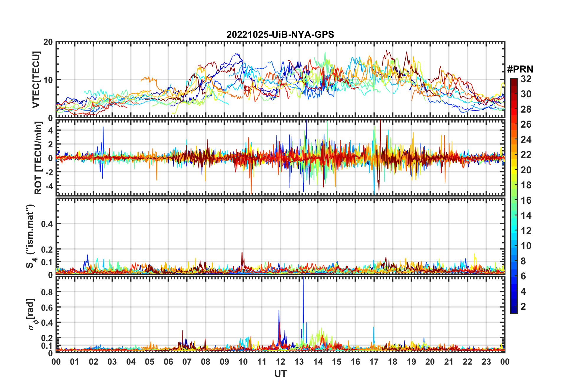Click colorbar tick label 4
This screenshot has height=392, width=561.
tap(523, 291)
